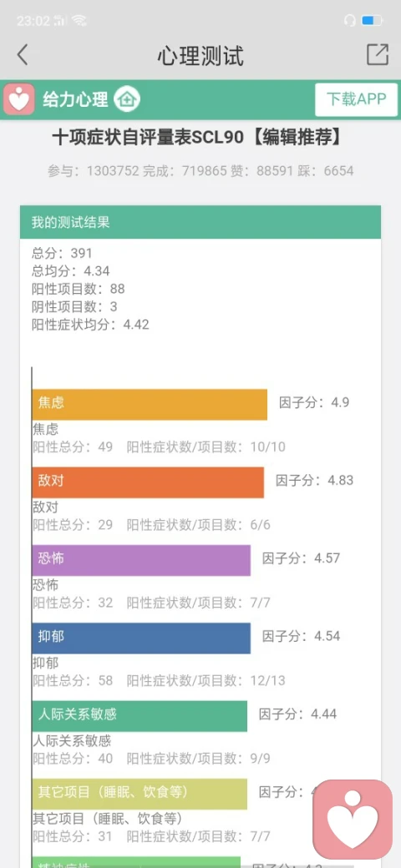Tap the Wi-Fi status icon
Image resolution: width=401 pixels, height=868 pixels.
pos(79,21)
